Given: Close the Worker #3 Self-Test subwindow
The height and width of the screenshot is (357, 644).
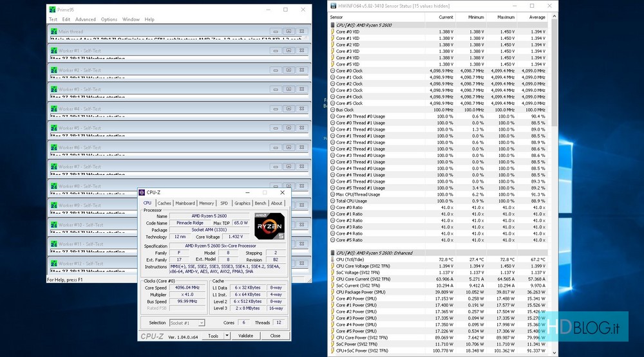Looking at the screenshot, I should [302, 89].
